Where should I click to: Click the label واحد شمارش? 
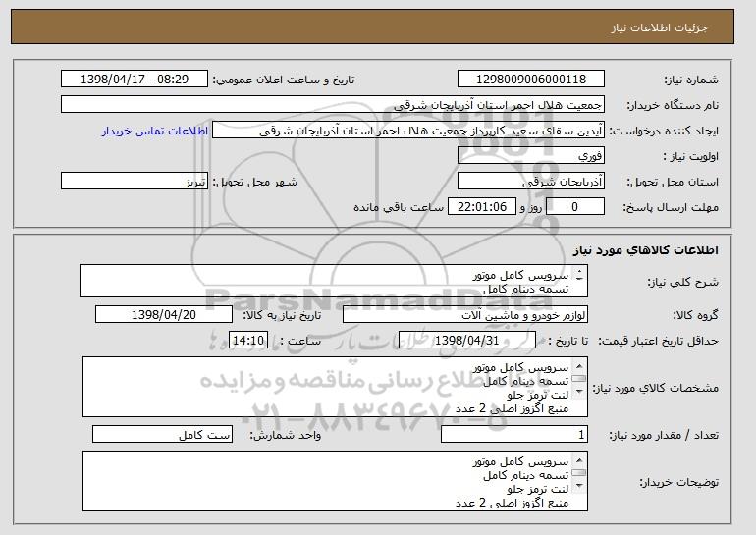pyautogui.click(x=285, y=435)
